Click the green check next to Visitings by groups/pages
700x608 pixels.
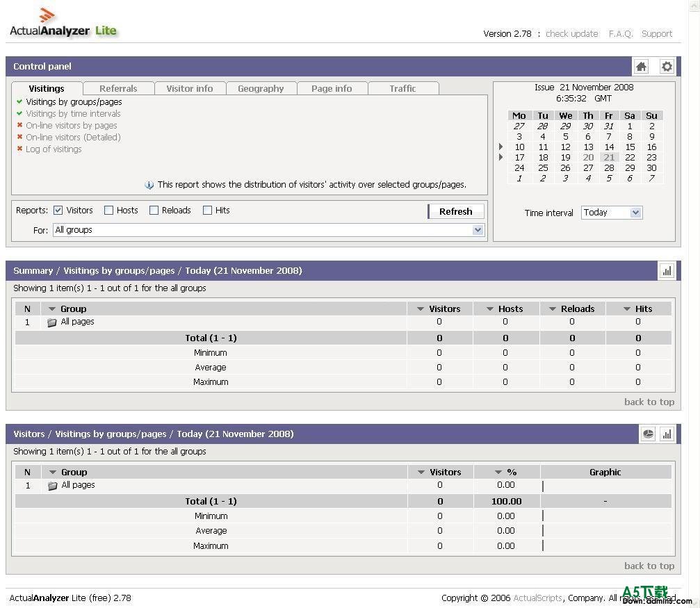coord(19,101)
